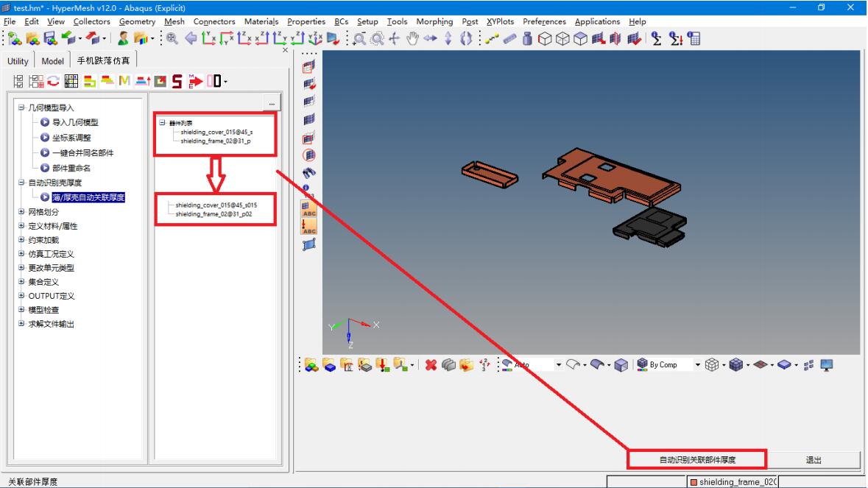Open the XYPlots menu
Screen dimensions: 868x488
coord(500,21)
